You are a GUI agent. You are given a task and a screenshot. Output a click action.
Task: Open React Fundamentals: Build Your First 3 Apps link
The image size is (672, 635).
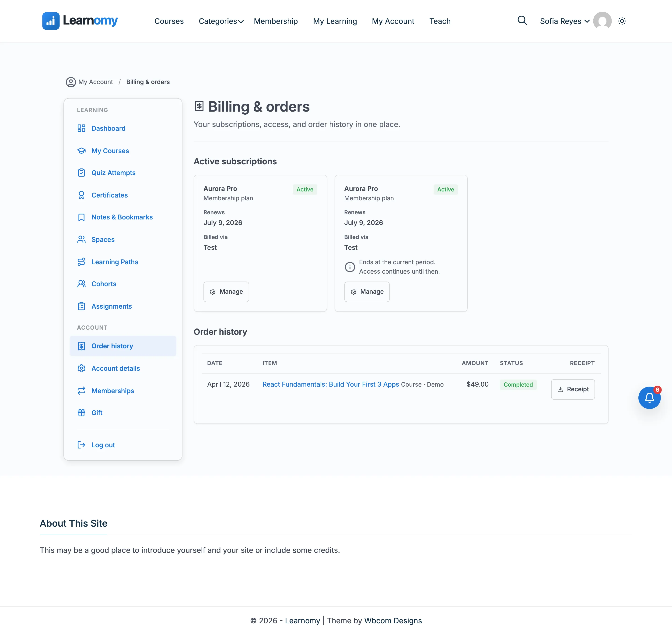[331, 384]
